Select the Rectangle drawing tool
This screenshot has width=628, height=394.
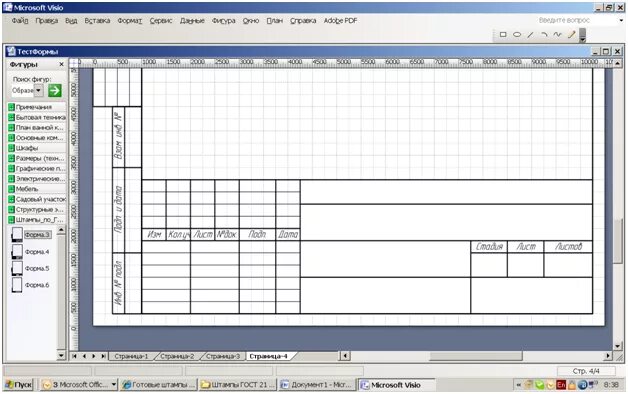click(503, 35)
